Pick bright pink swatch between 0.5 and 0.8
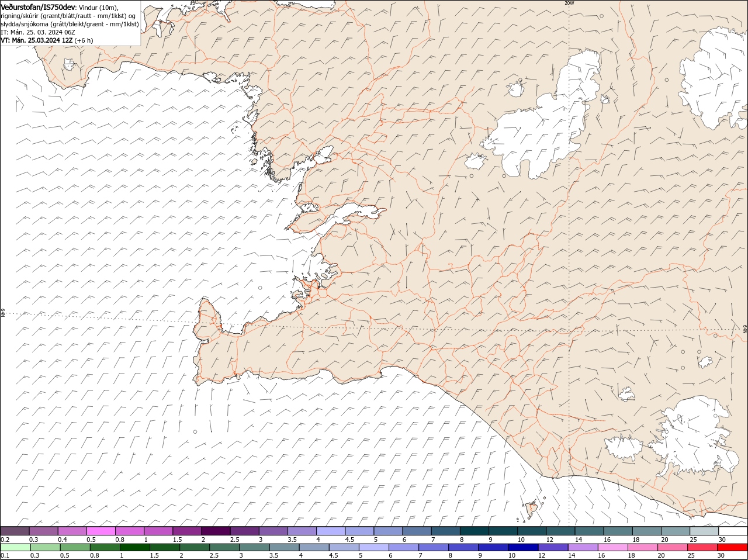 click(101, 531)
